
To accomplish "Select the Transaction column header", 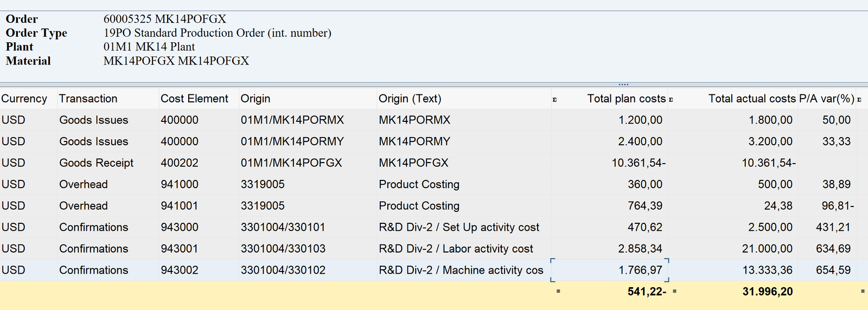I will [x=88, y=99].
